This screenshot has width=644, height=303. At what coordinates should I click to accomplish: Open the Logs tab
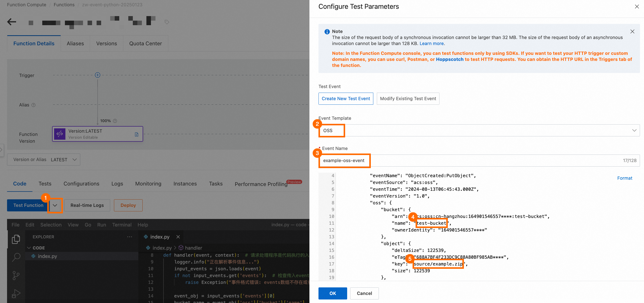[x=117, y=184]
